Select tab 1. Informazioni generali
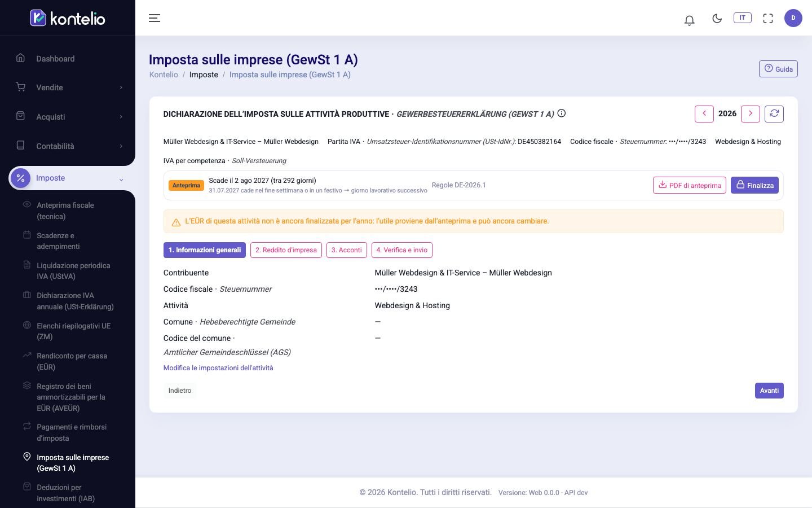The width and height of the screenshot is (812, 508). [x=204, y=250]
